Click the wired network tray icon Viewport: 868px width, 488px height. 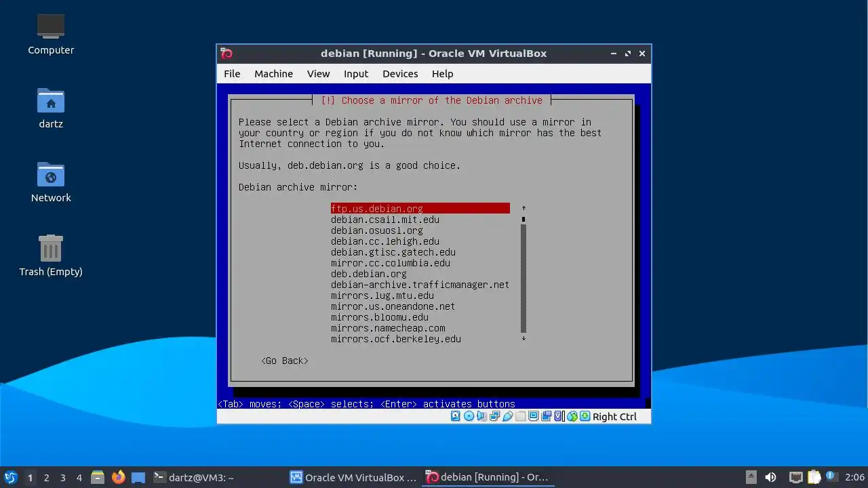[796, 477]
